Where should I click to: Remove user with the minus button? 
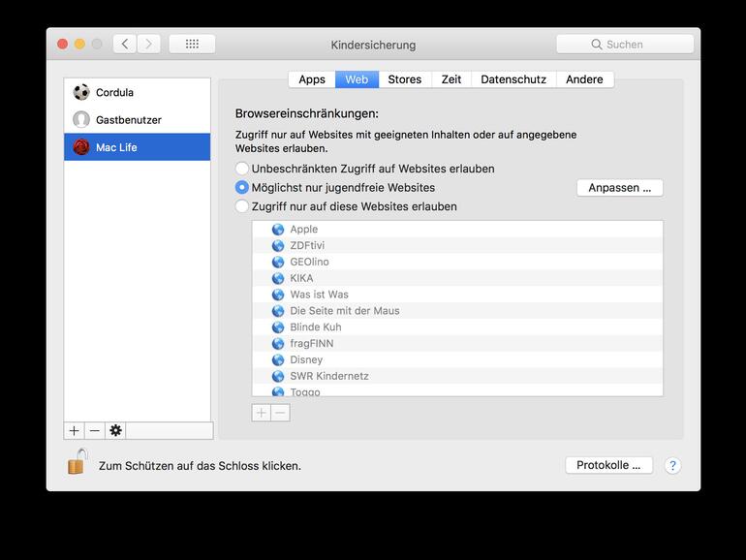(95, 430)
